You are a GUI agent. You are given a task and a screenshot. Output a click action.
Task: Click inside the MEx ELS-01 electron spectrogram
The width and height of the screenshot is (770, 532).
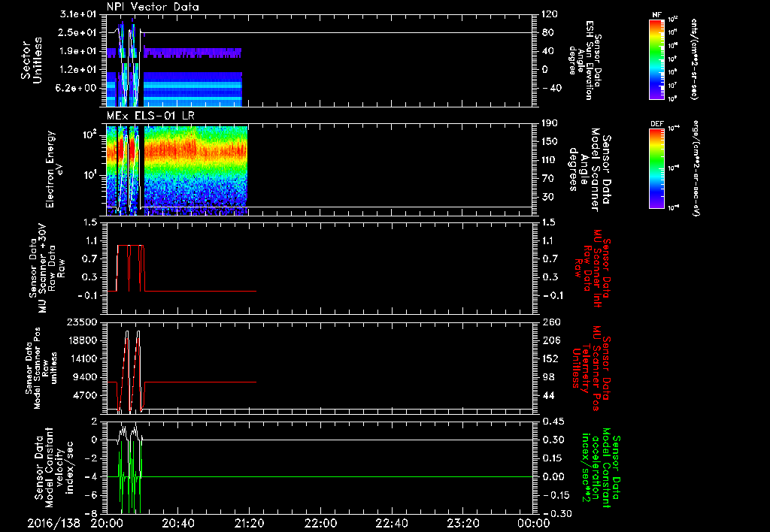pyautogui.click(x=320, y=170)
